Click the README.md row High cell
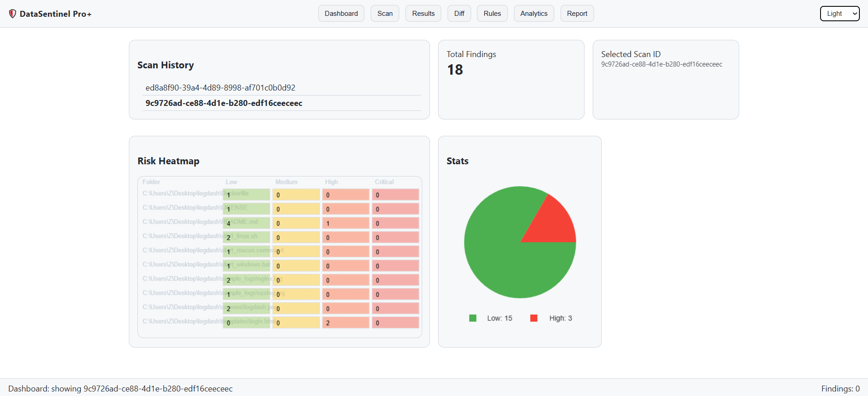868x396 pixels. pos(346,223)
